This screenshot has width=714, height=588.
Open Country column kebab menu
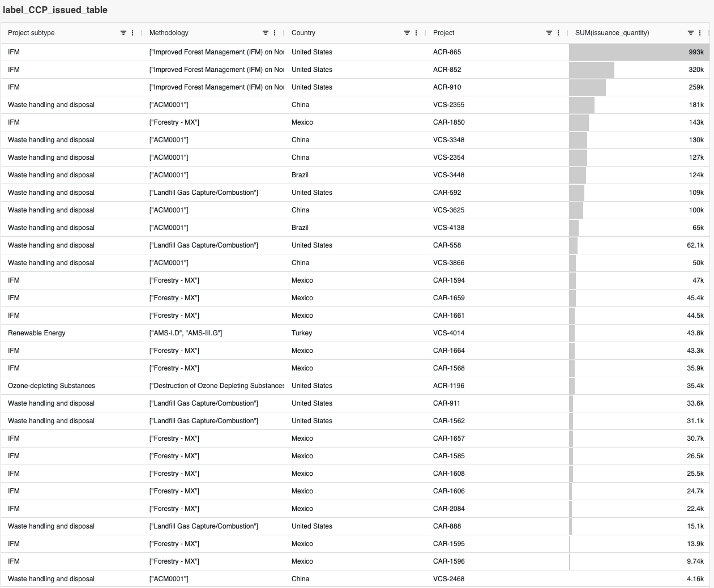[x=416, y=33]
